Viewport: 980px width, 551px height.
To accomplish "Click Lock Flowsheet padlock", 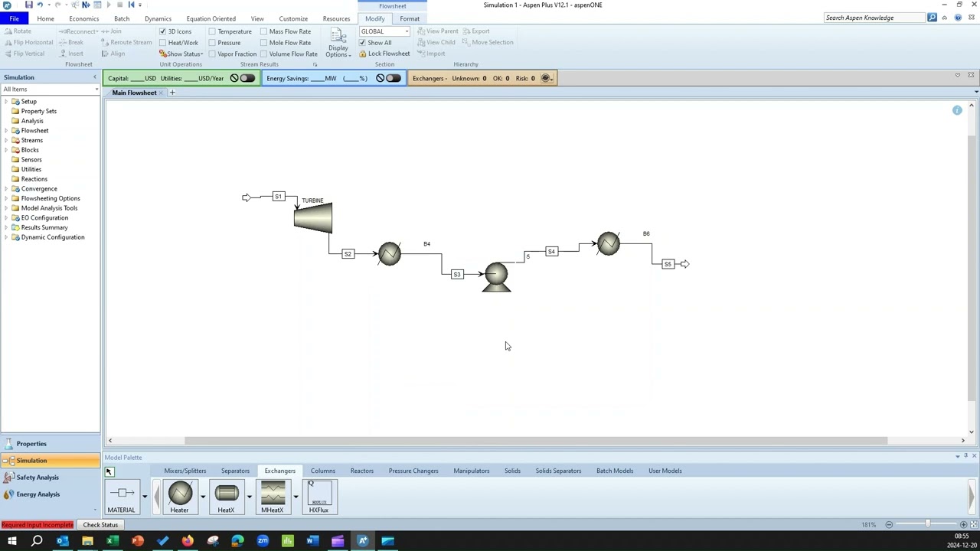I will (x=384, y=54).
